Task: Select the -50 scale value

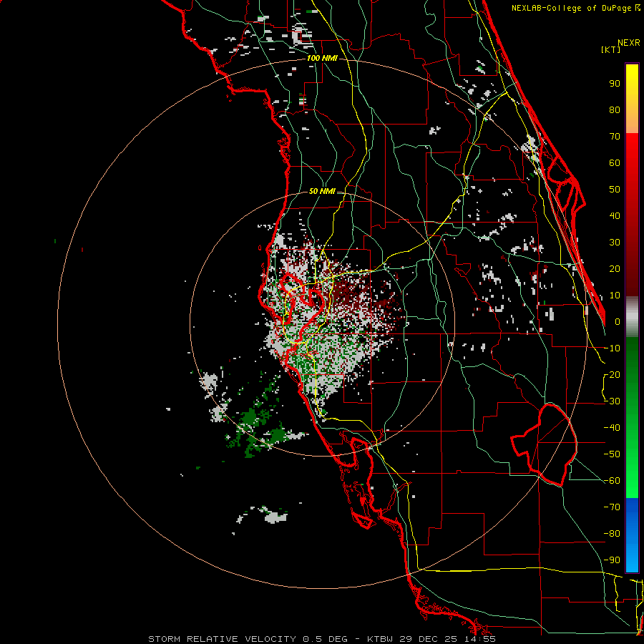Action: coord(612,454)
